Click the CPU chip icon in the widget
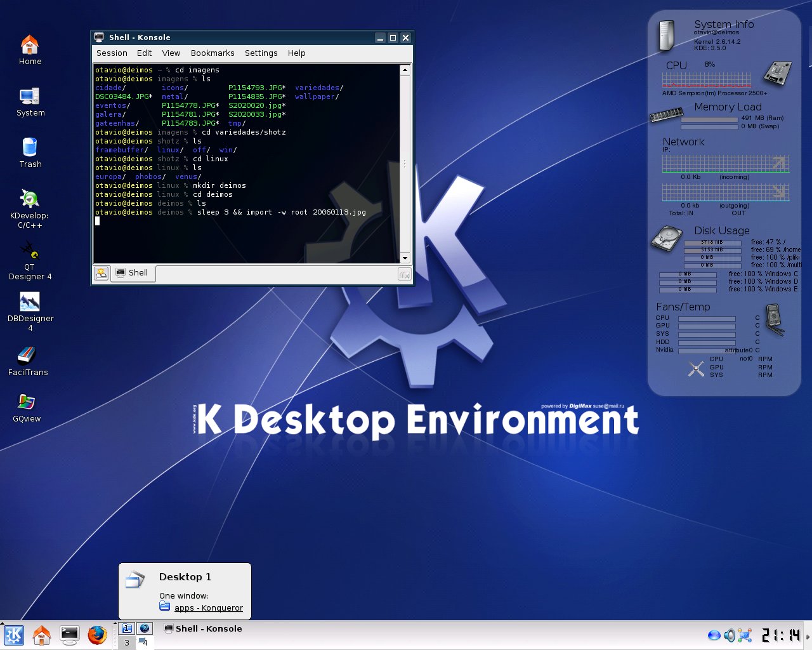 coord(776,74)
